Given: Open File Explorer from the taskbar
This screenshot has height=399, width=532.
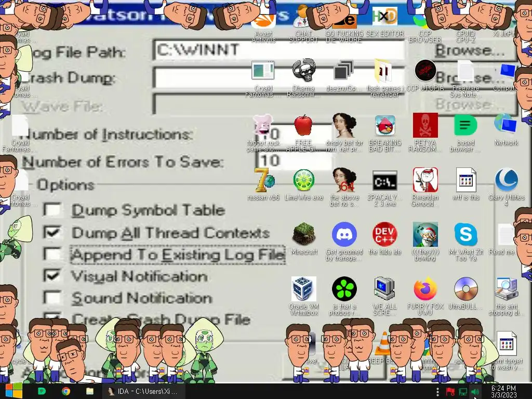Looking at the screenshot, I should pyautogui.click(x=89, y=391).
